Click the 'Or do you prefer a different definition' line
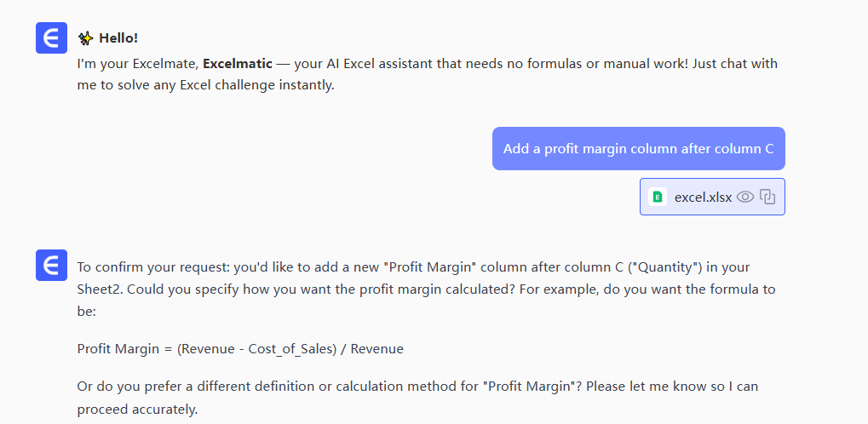Image resolution: width=868 pixels, height=424 pixels. pos(204,387)
